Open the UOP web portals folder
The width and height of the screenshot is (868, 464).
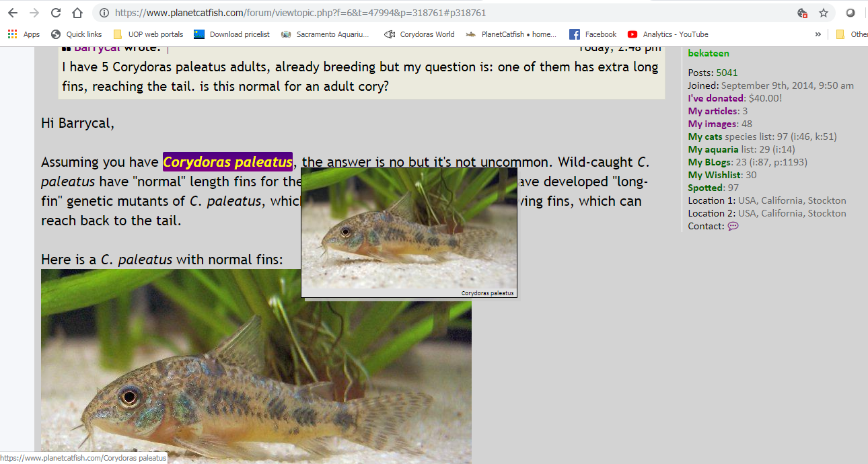tap(148, 34)
